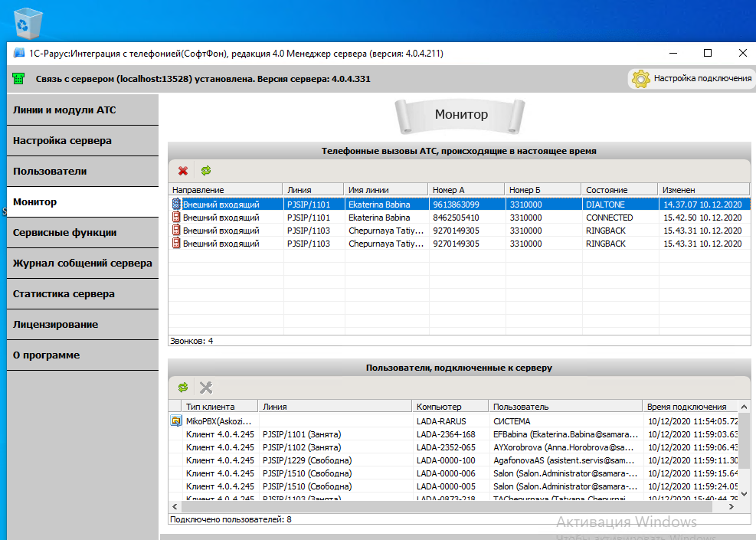
Task: Open the Recycle Bin on desktop
Action: pyautogui.click(x=28, y=23)
